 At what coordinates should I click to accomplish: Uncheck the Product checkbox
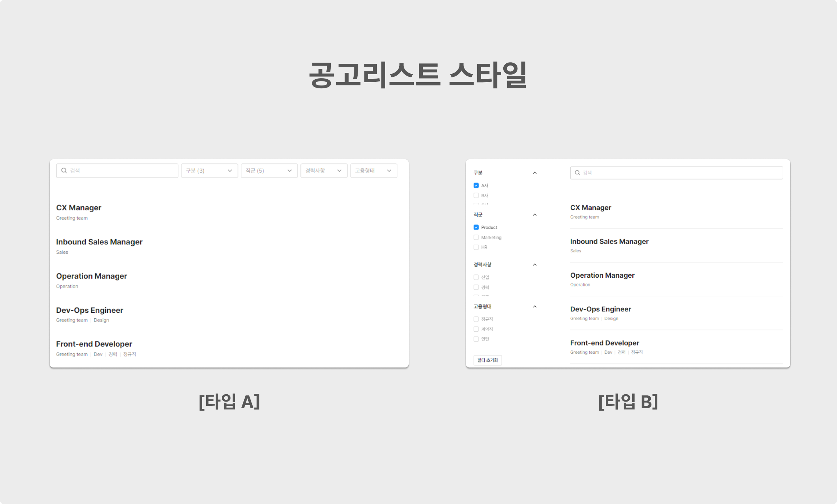[x=476, y=227]
